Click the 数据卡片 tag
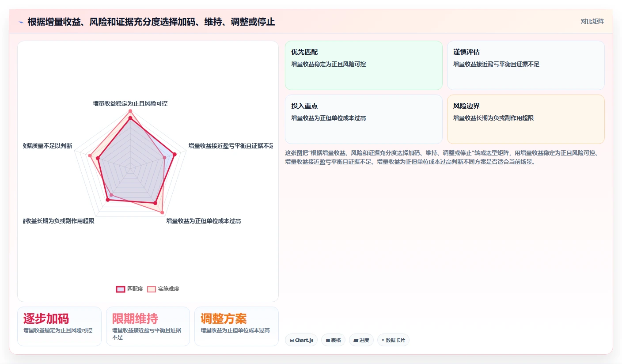This screenshot has width=622, height=364. [x=393, y=340]
